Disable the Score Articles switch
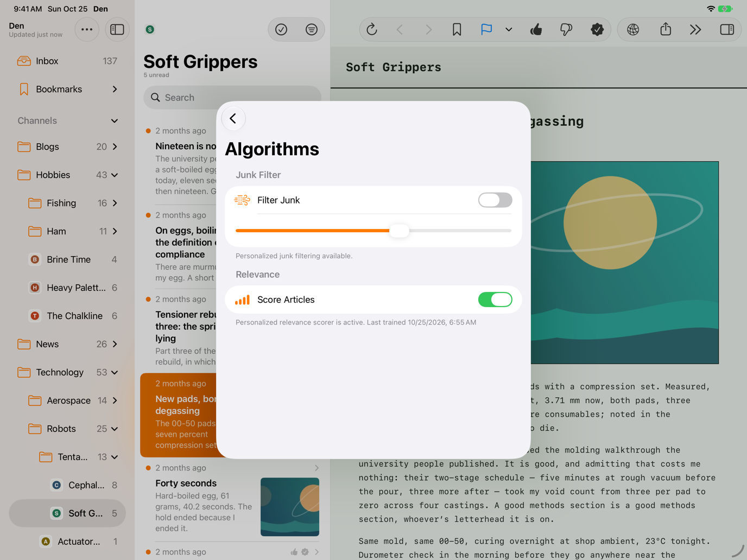The width and height of the screenshot is (747, 560). [495, 300]
